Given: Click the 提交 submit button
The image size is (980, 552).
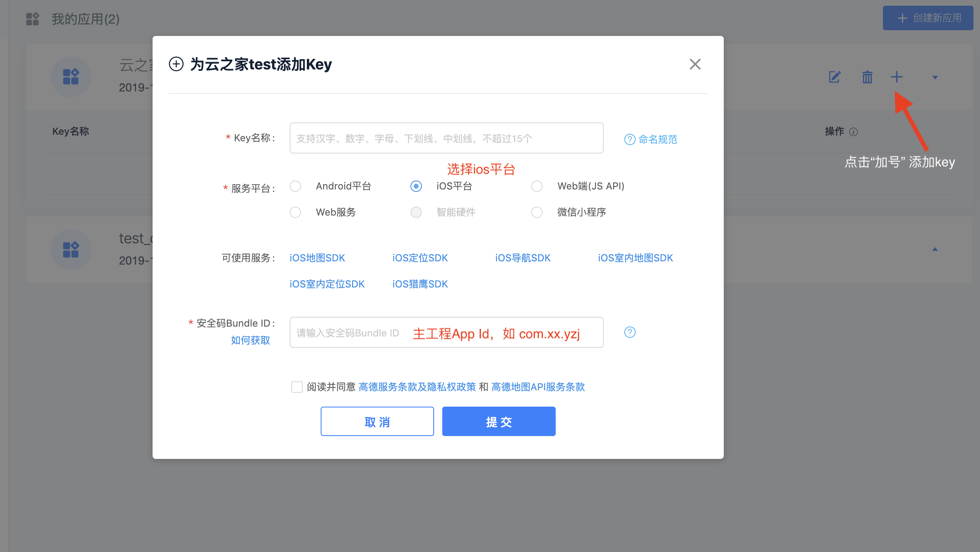Looking at the screenshot, I should (498, 421).
